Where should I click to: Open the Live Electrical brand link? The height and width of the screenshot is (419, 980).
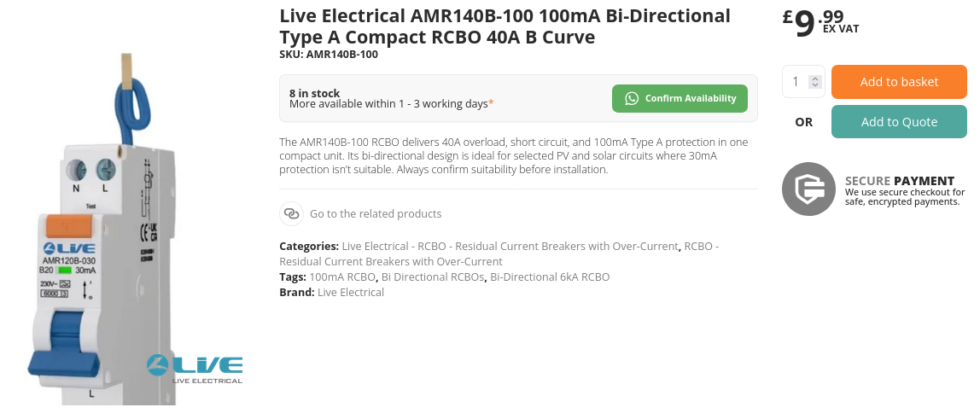pos(351,292)
